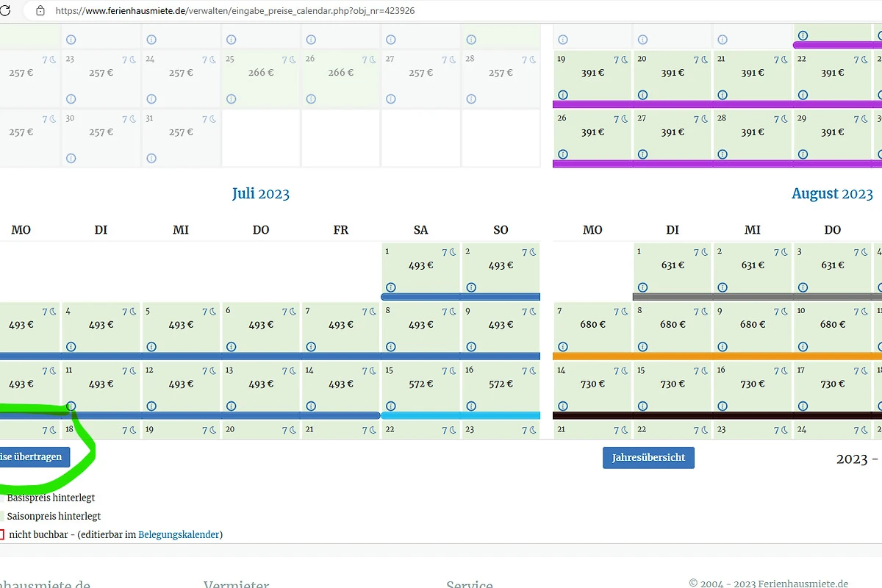Click the purple season bar under day 27

click(673, 164)
